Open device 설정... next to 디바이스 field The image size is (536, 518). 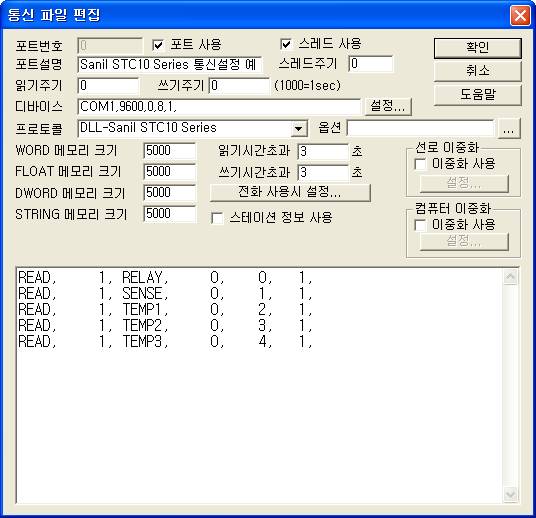pyautogui.click(x=388, y=106)
